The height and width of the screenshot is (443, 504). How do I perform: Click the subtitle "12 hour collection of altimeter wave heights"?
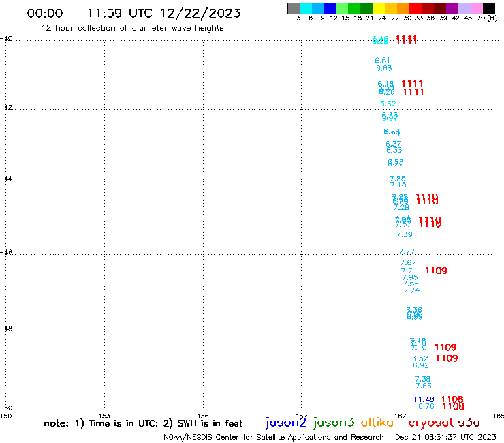tap(132, 28)
